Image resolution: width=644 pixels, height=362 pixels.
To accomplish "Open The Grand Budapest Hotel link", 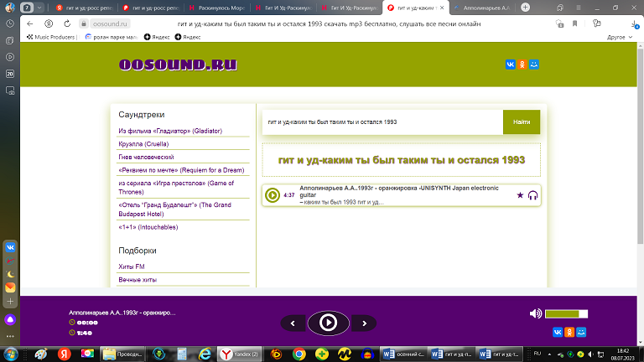I will pos(174,209).
